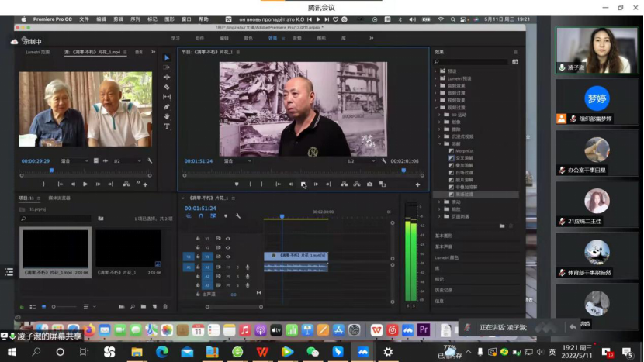Select the Pen tool in the toolbar

tap(167, 107)
